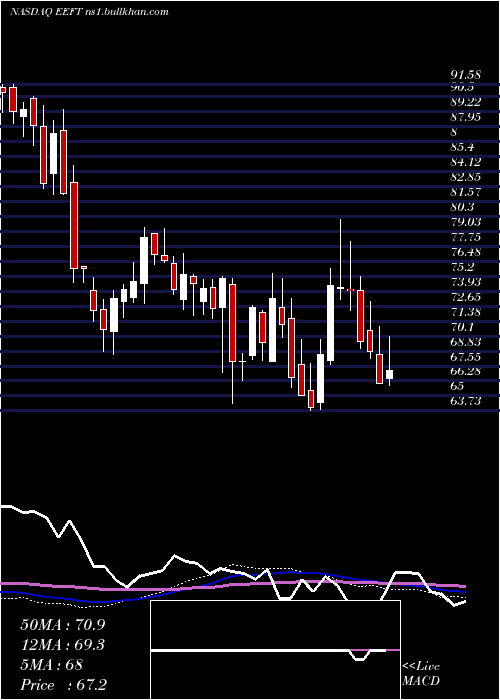Screen dimensions: 500x700
Task: Select the 79.03 price axis label
Action: pos(466,222)
